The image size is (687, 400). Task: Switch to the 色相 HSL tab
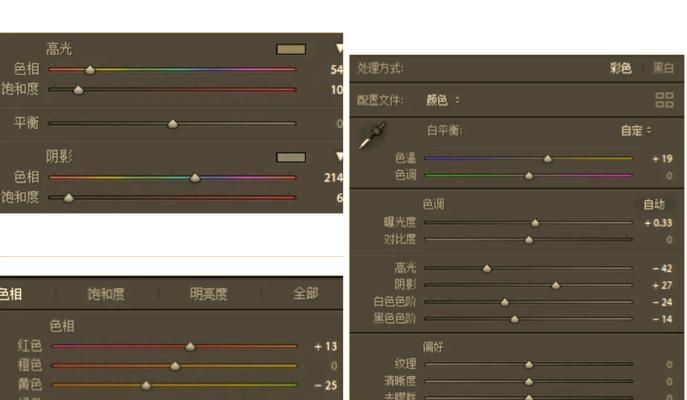coord(10,294)
